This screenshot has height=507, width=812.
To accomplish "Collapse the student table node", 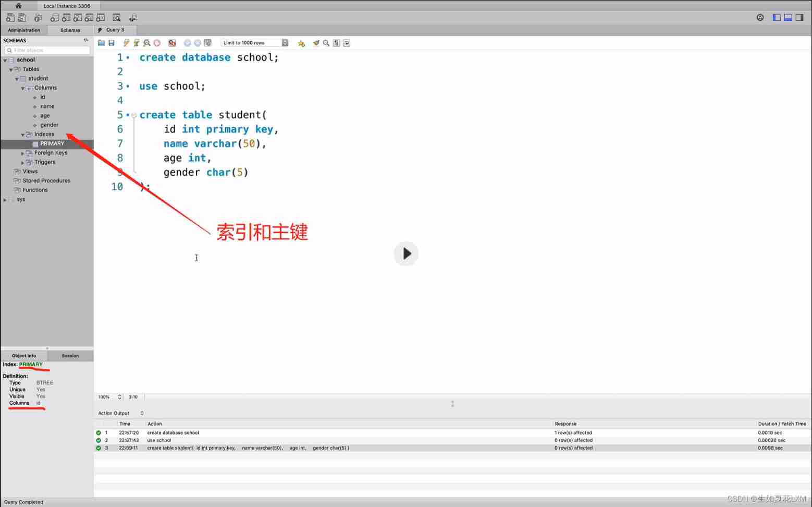I will (x=17, y=79).
